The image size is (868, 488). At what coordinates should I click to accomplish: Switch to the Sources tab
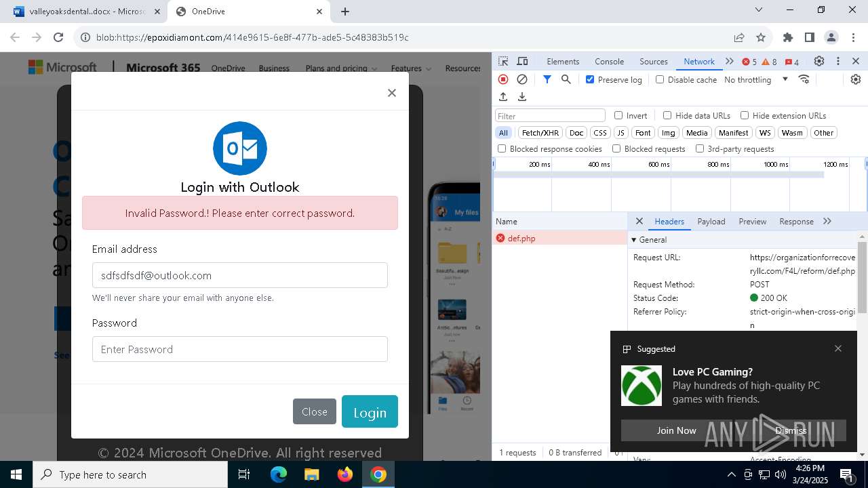coord(654,61)
